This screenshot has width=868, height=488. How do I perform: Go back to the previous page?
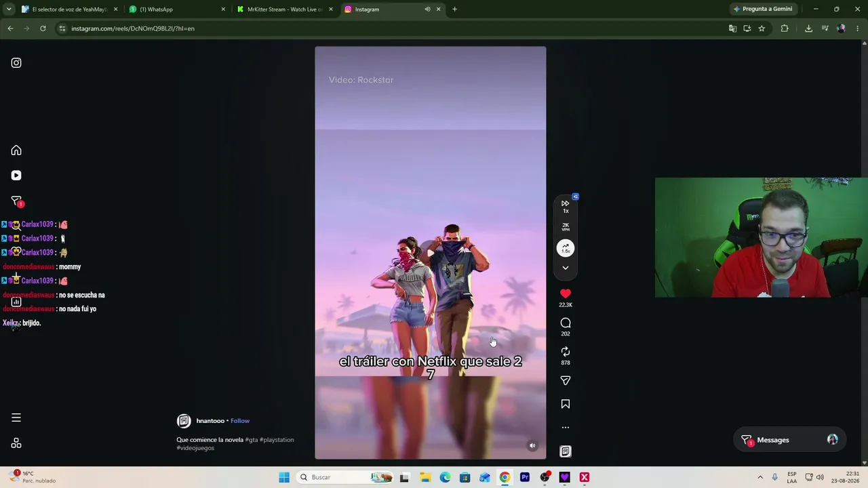coord(10,28)
